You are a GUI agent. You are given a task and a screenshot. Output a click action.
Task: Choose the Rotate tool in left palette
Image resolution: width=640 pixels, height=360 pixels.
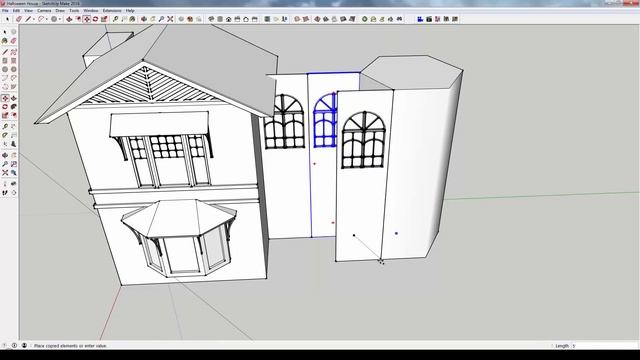point(5,107)
